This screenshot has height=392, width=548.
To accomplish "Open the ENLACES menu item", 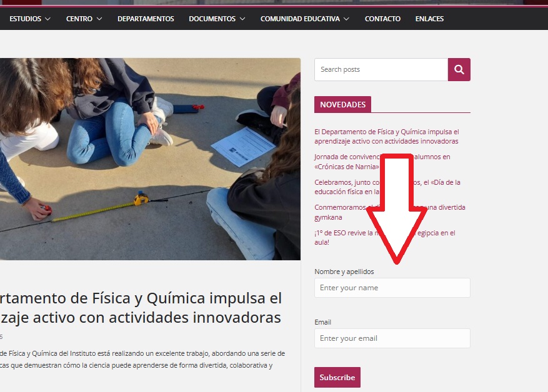I will click(429, 19).
